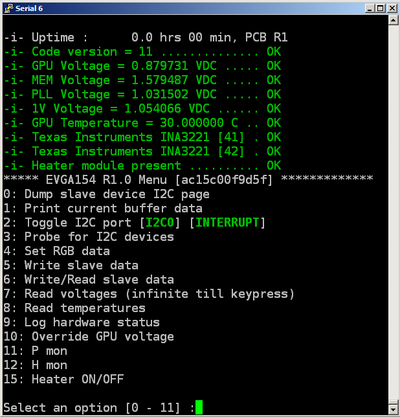Screen dimensions: 400x417
Task: Click the Heater ON/OFF menu line
Action: 64,379
